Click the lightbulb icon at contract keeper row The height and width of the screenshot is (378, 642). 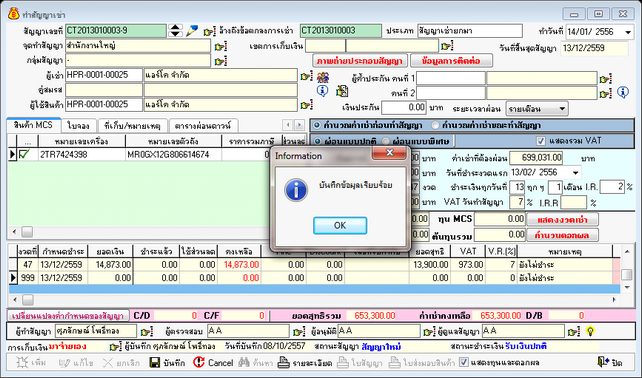point(590,331)
